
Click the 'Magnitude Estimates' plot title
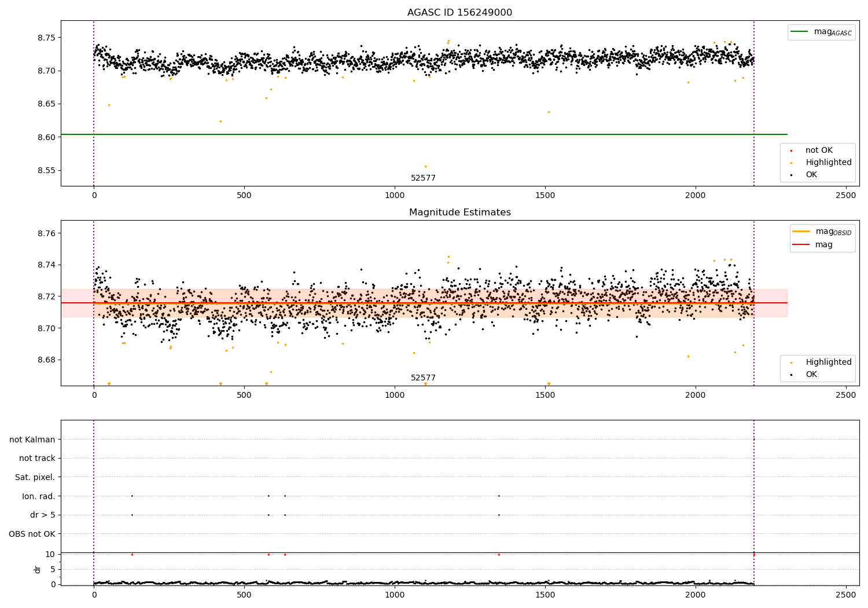tap(459, 213)
